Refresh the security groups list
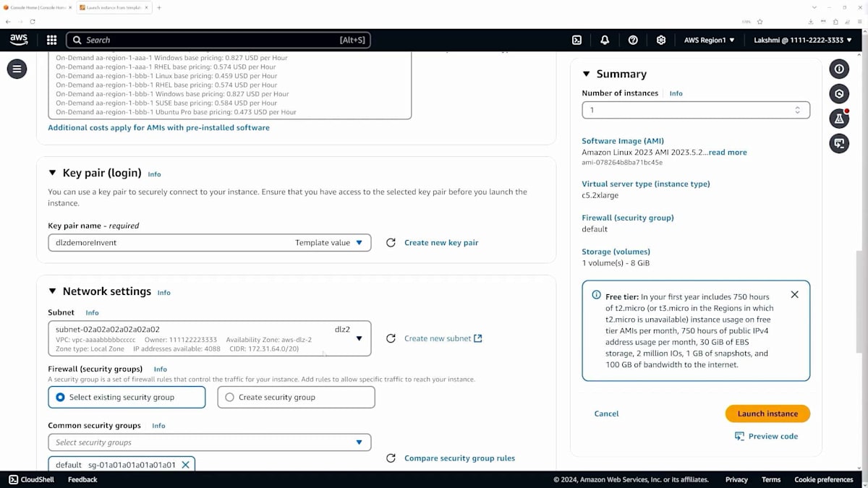The width and height of the screenshot is (868, 488). 391,458
